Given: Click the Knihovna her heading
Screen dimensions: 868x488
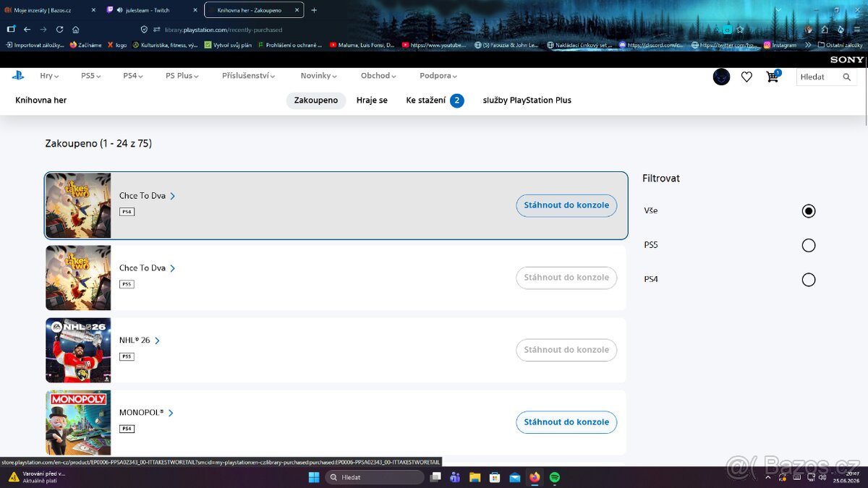Looking at the screenshot, I should point(41,100).
